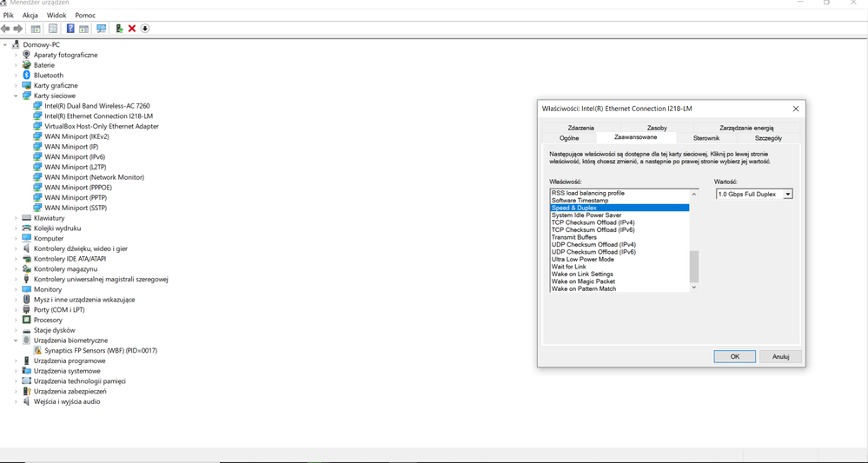Collapse the Domowy-PC root node
868x463 pixels.
coord(5,45)
